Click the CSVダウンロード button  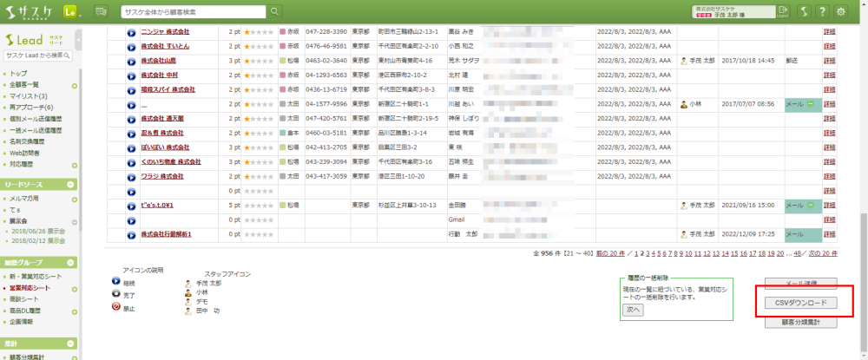(801, 303)
